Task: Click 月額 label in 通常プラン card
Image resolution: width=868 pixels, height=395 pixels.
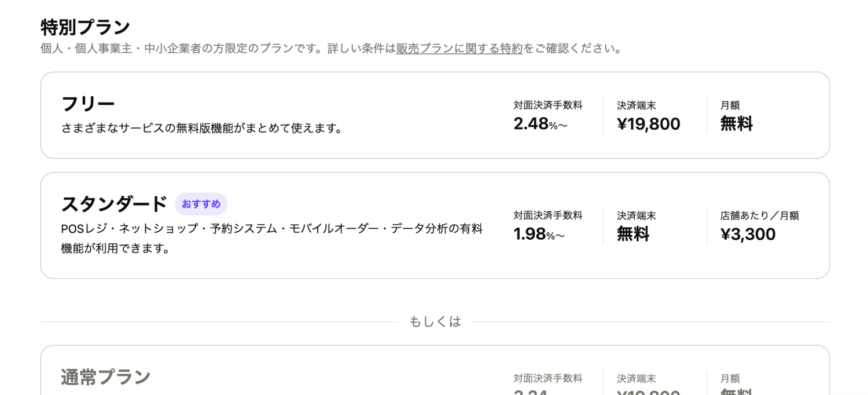Action: point(730,379)
